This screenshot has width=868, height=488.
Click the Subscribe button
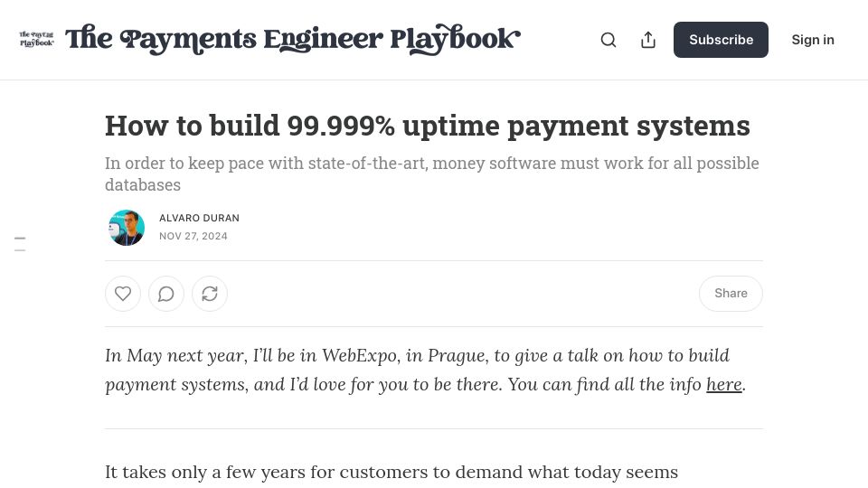tap(721, 40)
